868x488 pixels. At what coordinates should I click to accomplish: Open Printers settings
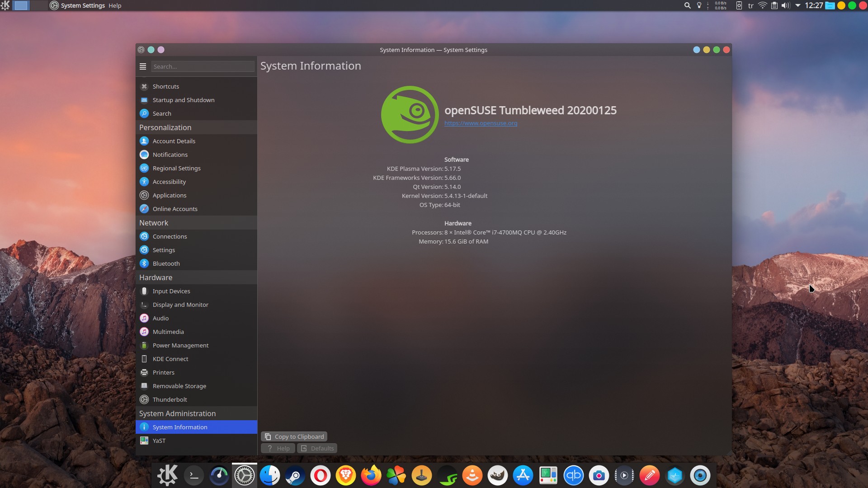[196, 372]
